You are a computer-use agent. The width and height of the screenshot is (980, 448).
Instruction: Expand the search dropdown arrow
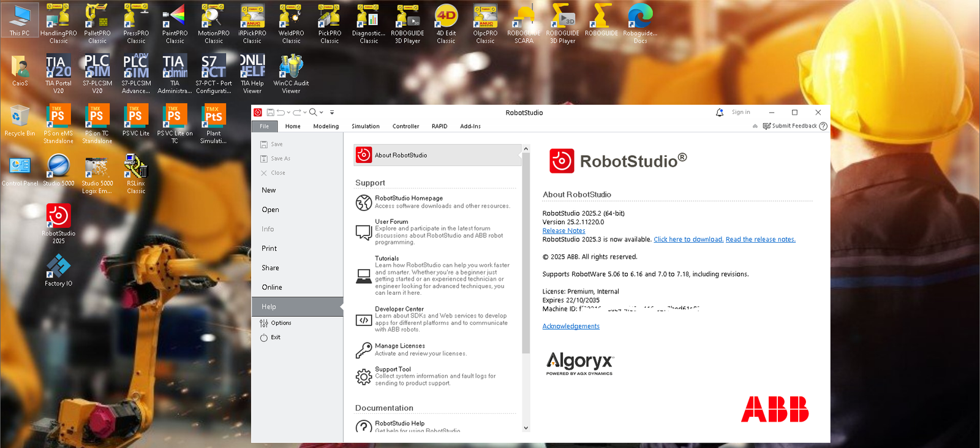322,113
